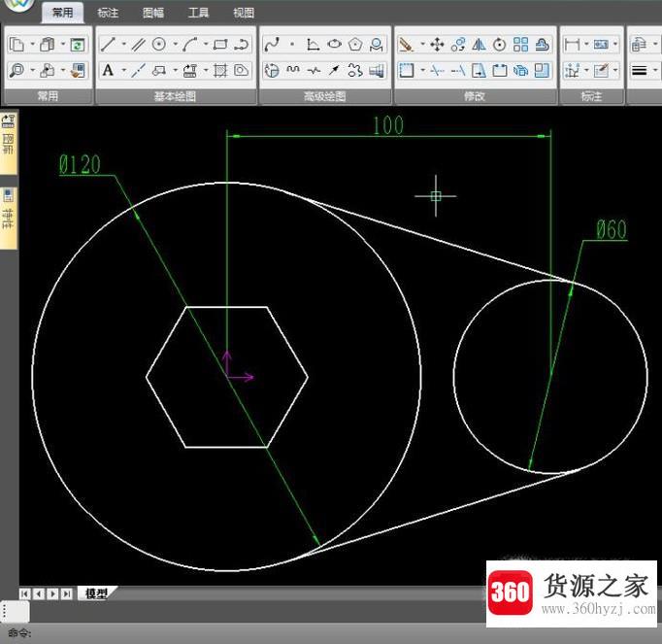
Task: Open the Zoom tool dropdown arrow
Action: [32, 70]
